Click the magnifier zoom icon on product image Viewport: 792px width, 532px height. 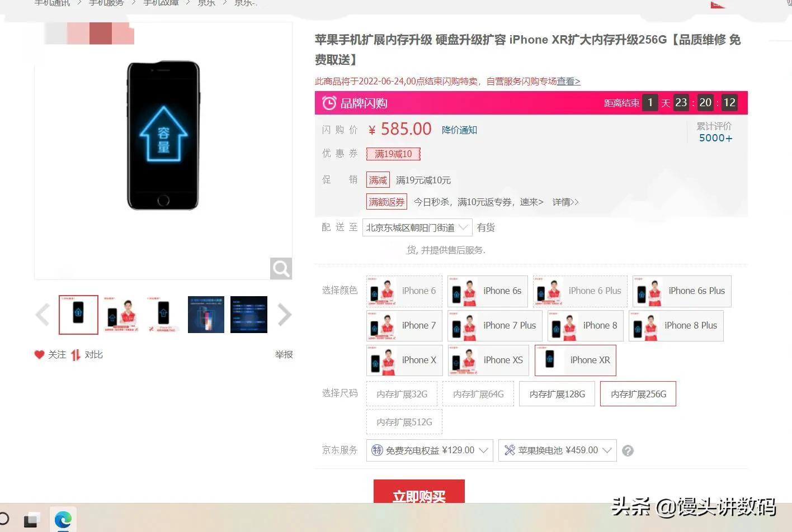tap(281, 269)
